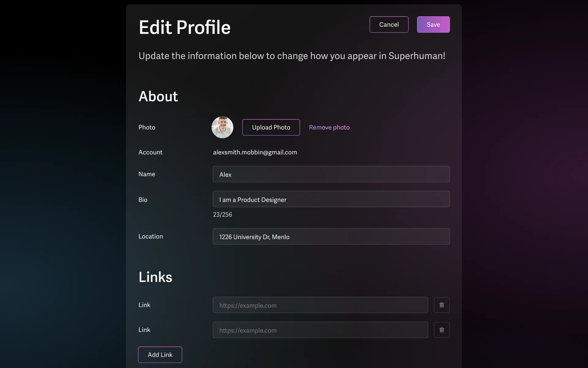Click the Edit Profile heading
588x368 pixels.
184,27
